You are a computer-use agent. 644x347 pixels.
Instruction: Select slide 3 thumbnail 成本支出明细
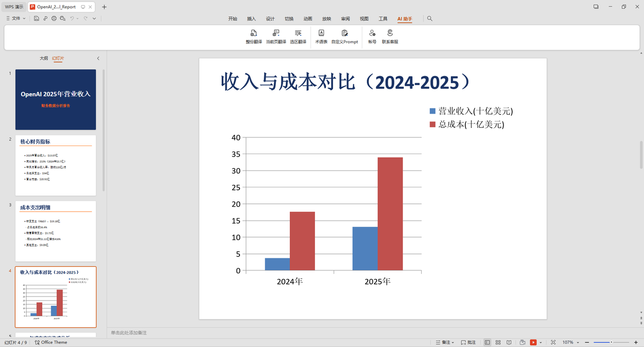tap(56, 231)
